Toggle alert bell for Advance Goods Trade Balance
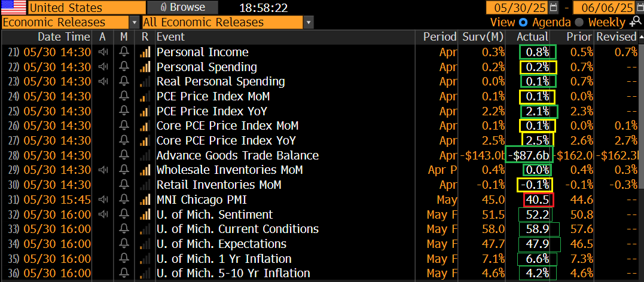The height and width of the screenshot is (282, 644). [x=124, y=155]
